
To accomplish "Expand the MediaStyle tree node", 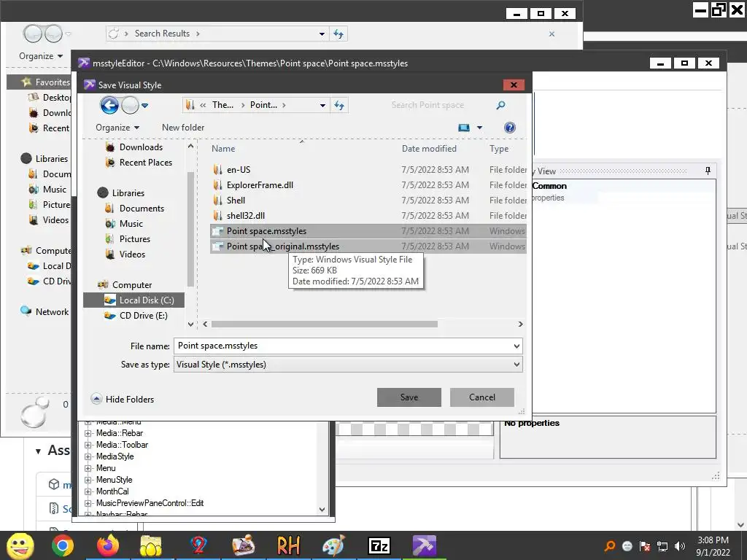I will coord(88,456).
